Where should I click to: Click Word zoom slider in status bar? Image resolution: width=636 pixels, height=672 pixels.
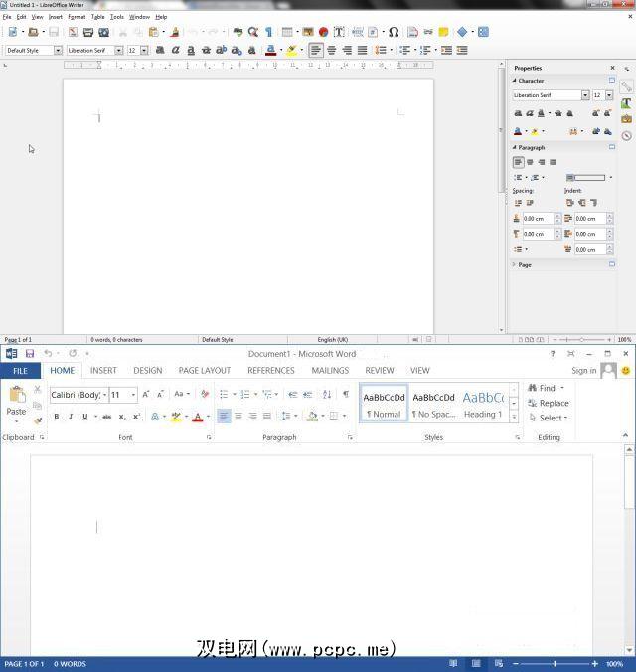(x=556, y=664)
